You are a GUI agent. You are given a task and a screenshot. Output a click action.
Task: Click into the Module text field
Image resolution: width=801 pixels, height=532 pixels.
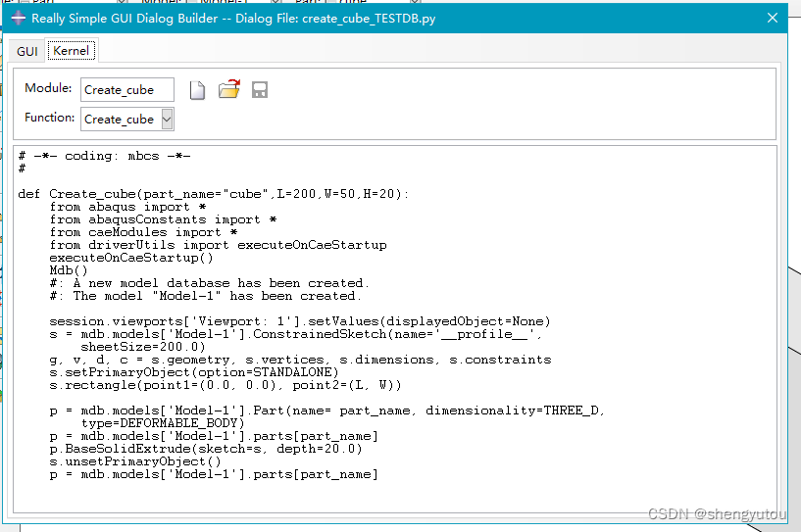126,90
